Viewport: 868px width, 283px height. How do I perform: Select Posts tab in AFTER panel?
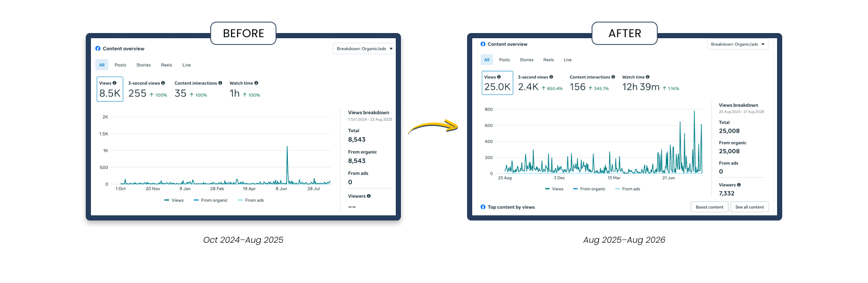pyautogui.click(x=505, y=60)
